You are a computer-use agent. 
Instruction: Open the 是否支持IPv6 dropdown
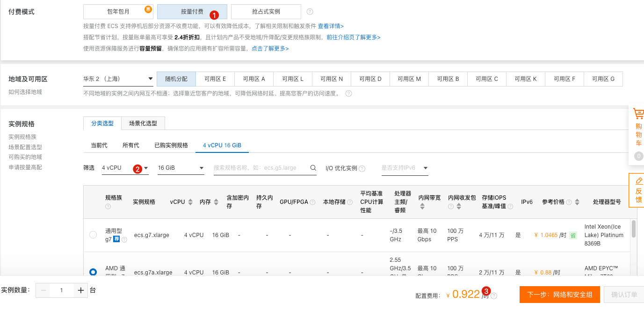405,168
